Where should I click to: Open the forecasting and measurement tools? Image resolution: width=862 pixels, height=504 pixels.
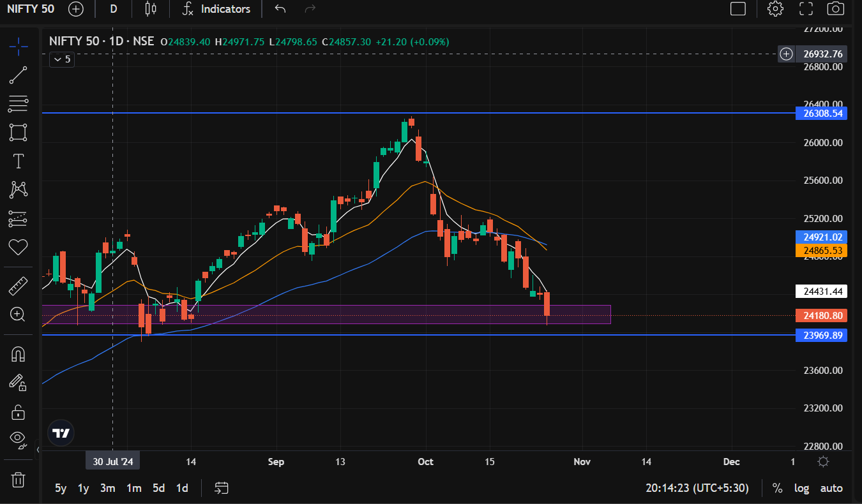pos(19,219)
